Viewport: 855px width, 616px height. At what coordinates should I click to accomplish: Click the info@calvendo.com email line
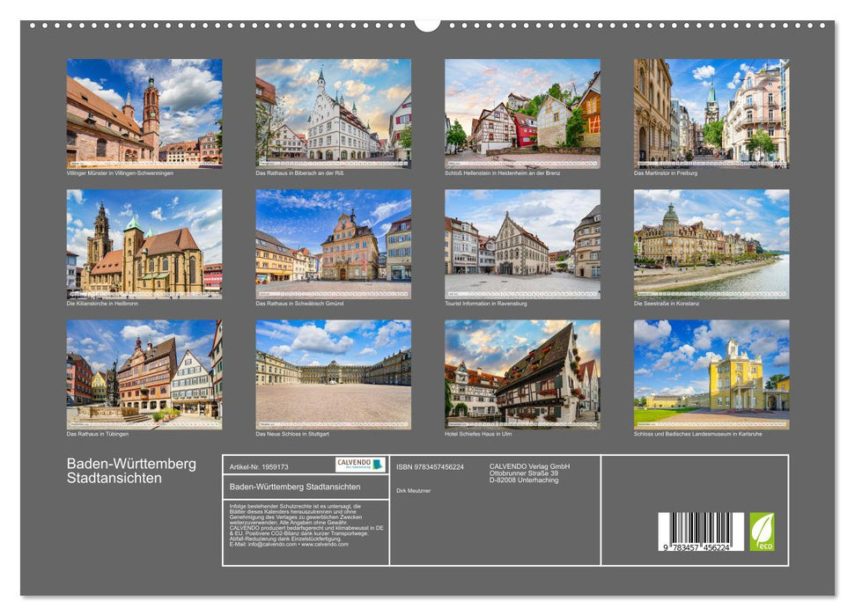click(x=275, y=544)
